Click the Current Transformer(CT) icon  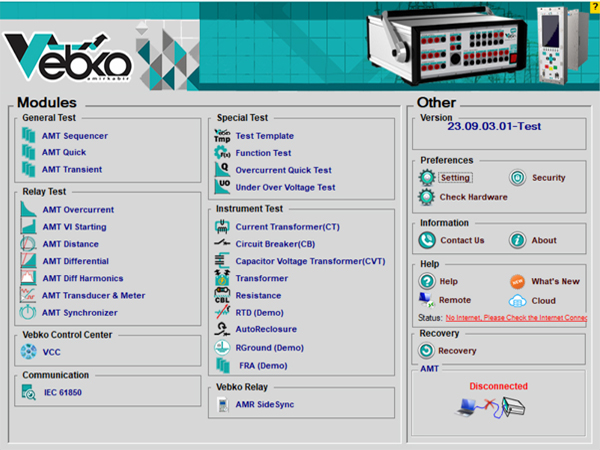[222, 227]
